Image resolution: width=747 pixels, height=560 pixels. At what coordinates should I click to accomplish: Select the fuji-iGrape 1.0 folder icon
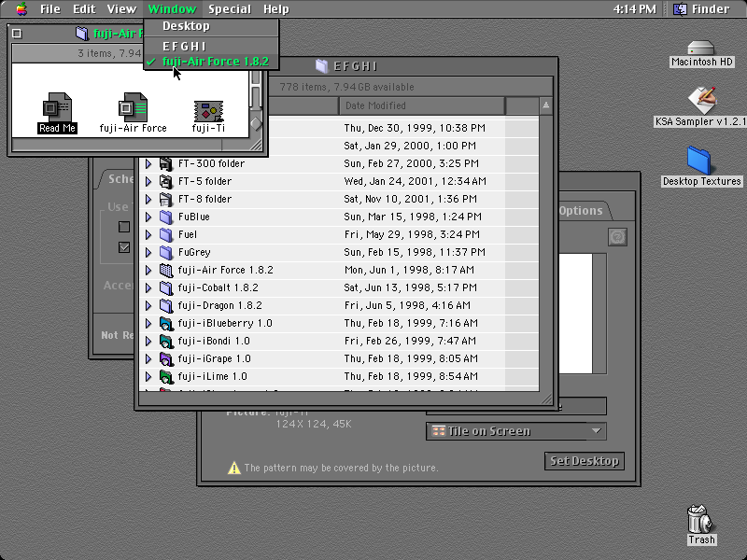166,359
